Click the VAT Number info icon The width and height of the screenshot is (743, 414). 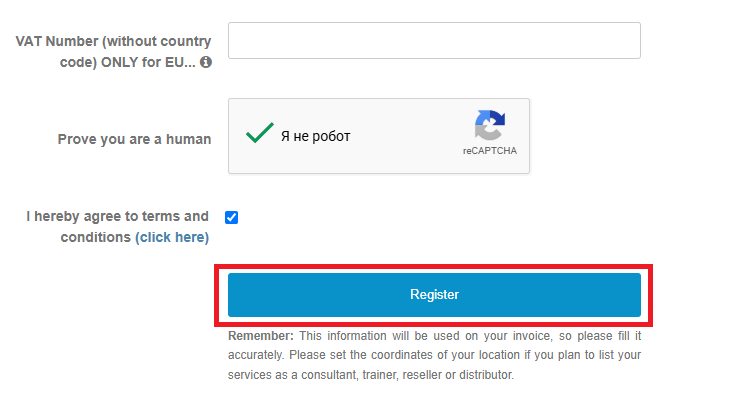[206, 62]
